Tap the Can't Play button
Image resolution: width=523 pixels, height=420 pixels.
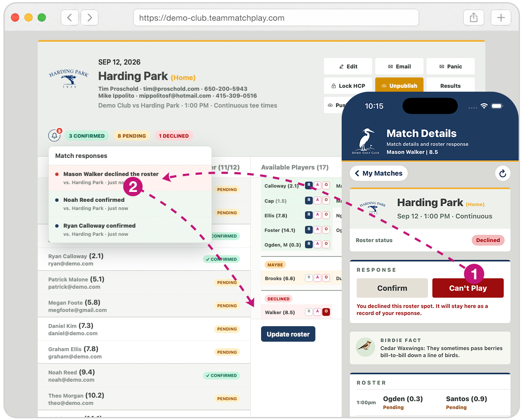(468, 288)
